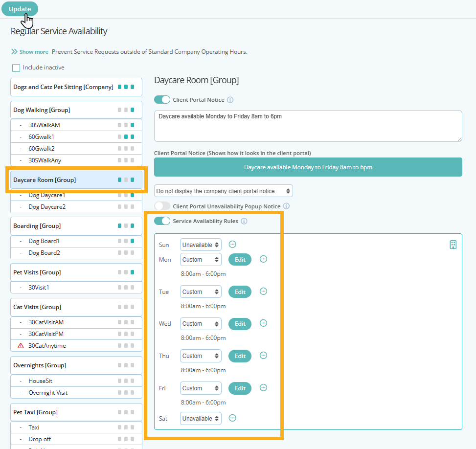Click the info icon beside Service Availability Rules
This screenshot has width=476, height=449.
pos(243,221)
